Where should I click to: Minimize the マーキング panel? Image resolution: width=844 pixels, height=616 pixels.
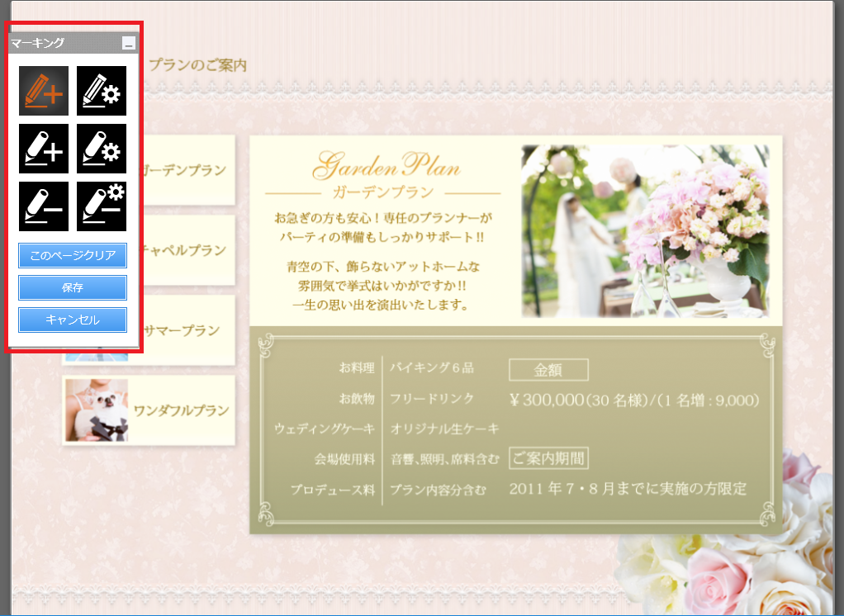(x=127, y=43)
